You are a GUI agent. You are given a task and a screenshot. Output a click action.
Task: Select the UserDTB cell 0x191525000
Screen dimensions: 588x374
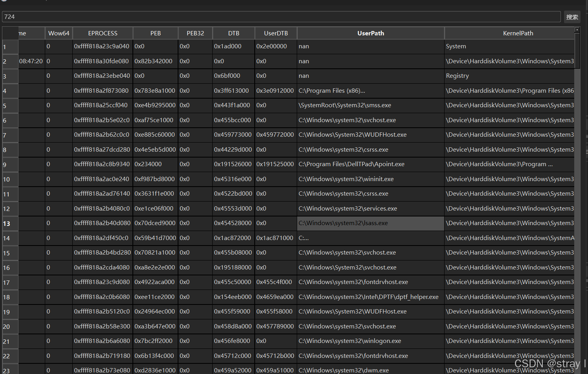[x=276, y=164]
